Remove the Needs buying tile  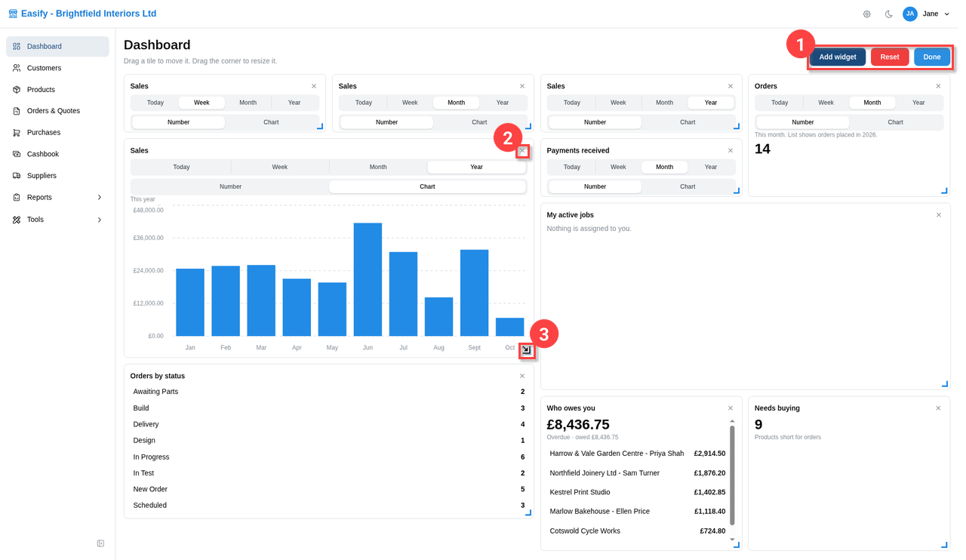(x=939, y=408)
